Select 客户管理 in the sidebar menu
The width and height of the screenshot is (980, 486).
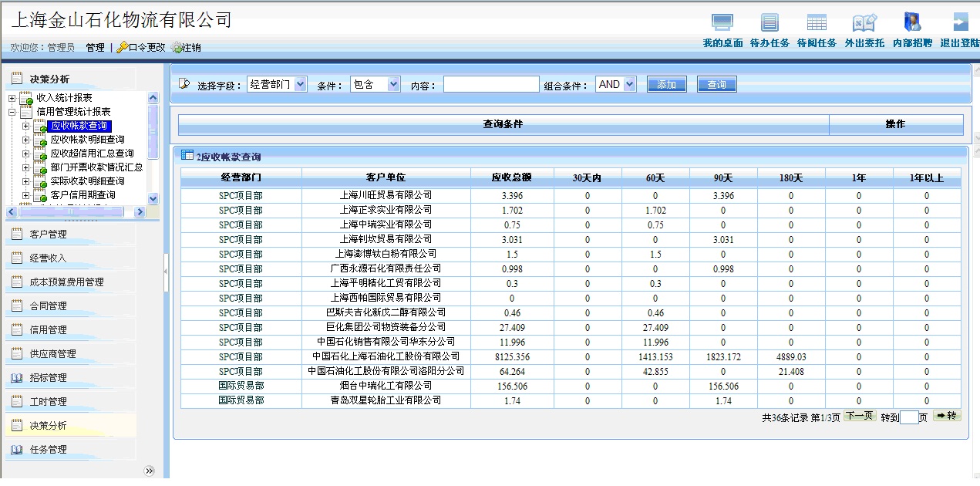coord(48,235)
